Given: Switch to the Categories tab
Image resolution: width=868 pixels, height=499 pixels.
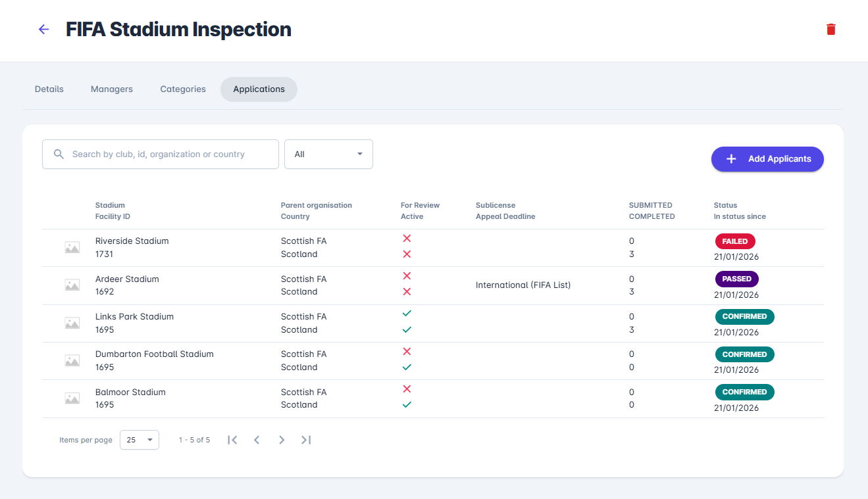Looking at the screenshot, I should click(x=183, y=89).
